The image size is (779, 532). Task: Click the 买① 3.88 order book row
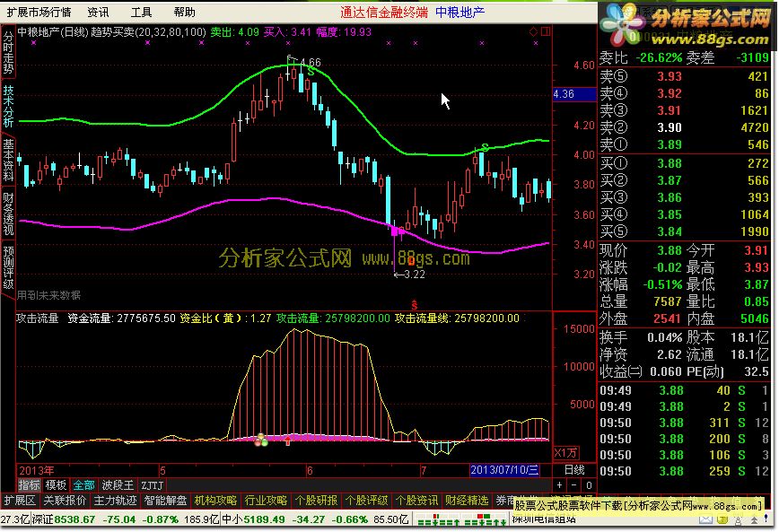pos(684,163)
